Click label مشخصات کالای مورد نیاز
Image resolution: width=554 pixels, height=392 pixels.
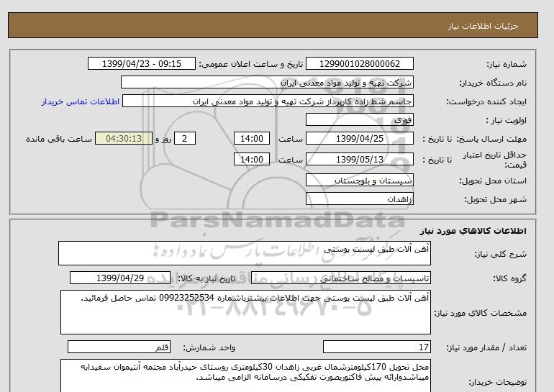pos(481,313)
